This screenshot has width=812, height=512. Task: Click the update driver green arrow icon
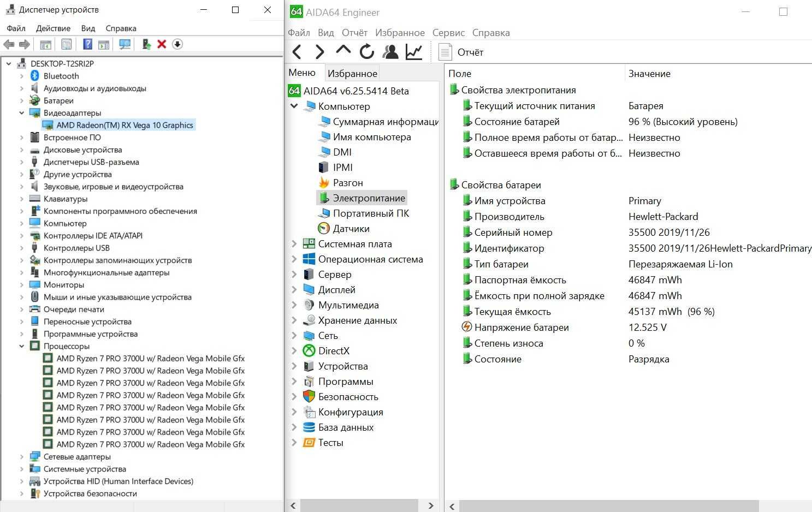[146, 44]
